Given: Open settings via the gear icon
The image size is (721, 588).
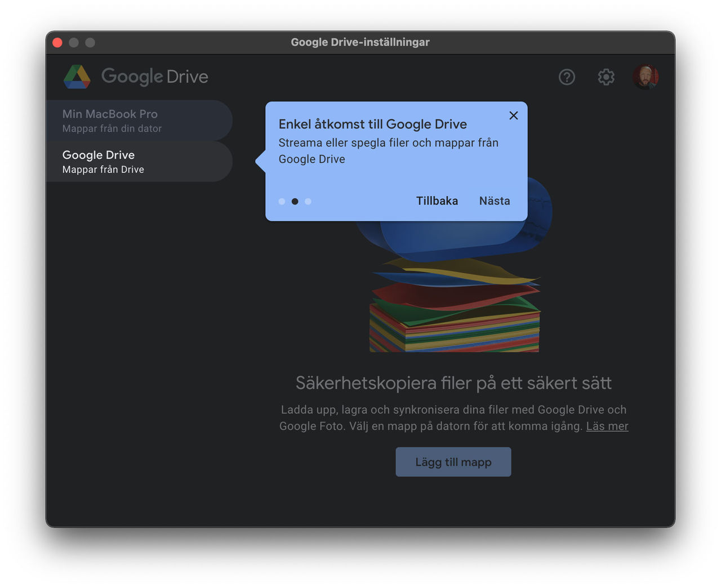Looking at the screenshot, I should click(x=606, y=77).
